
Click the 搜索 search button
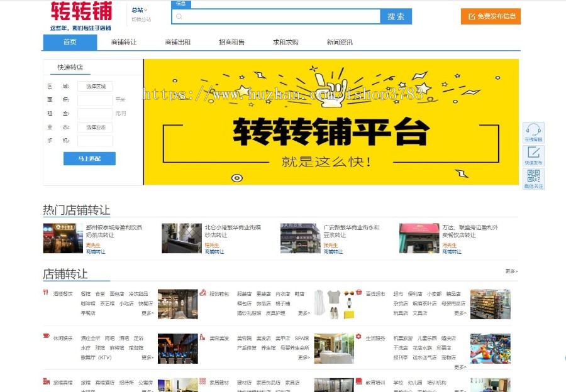tap(396, 16)
